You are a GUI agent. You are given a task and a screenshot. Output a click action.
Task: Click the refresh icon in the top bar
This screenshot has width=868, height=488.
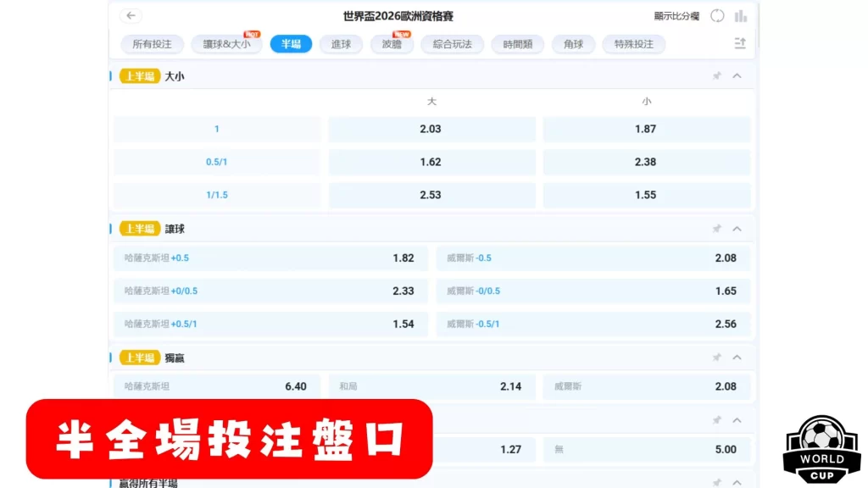[x=716, y=15]
